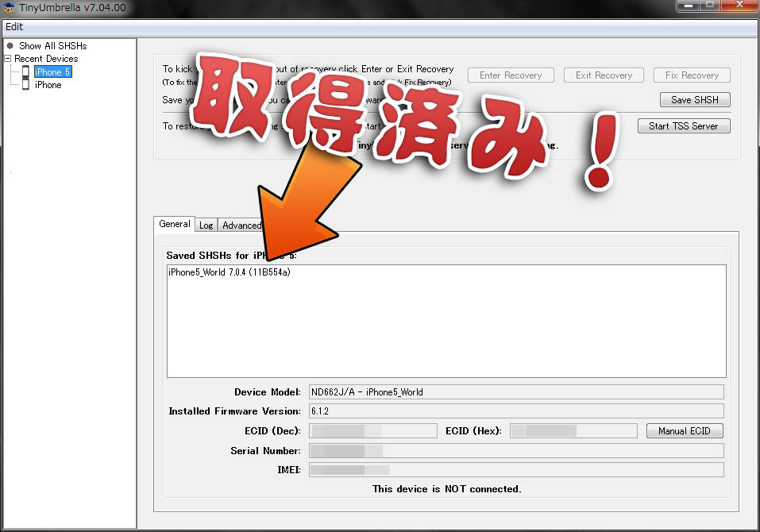Select the iPhone 5 device entry
The width and height of the screenshot is (760, 532).
(x=53, y=71)
